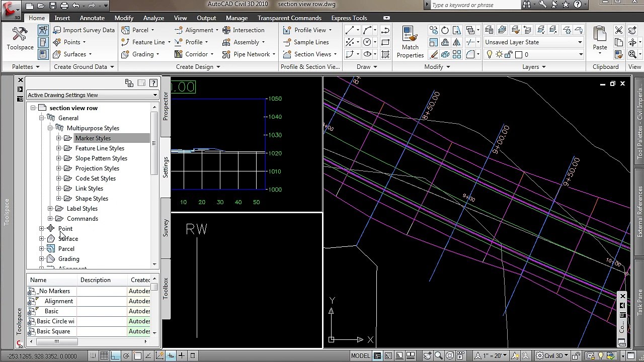The height and width of the screenshot is (362, 644).
Task: Open the Prospector toolspace tab
Action: [166, 106]
